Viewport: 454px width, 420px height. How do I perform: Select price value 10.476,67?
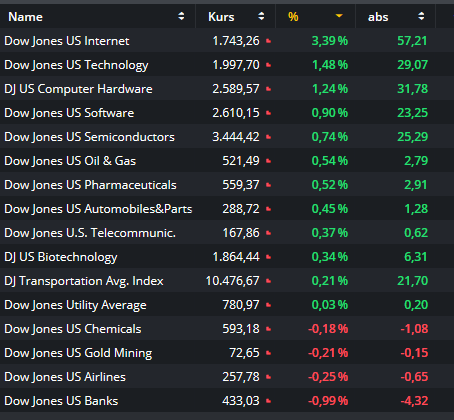click(233, 281)
